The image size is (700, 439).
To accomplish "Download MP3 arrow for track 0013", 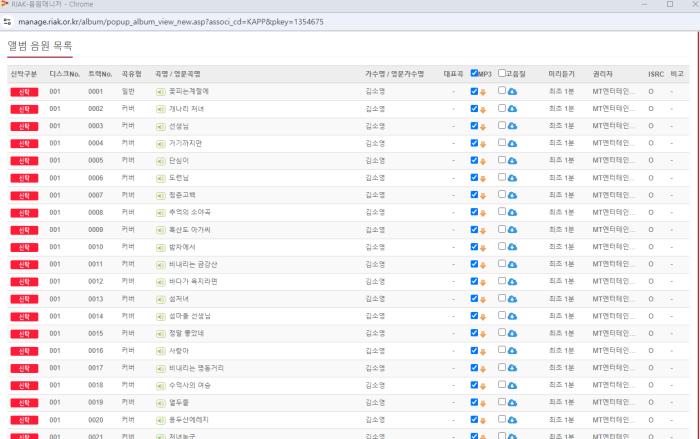I will pos(483,300).
